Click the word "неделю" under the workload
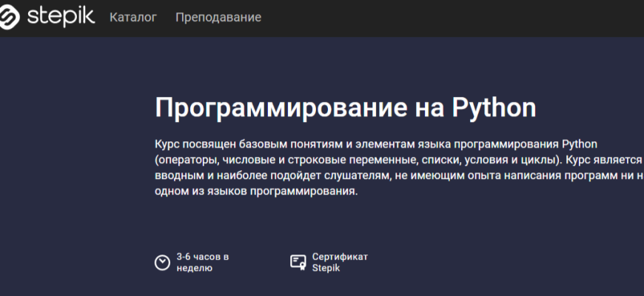This screenshot has width=644, height=296. (194, 269)
